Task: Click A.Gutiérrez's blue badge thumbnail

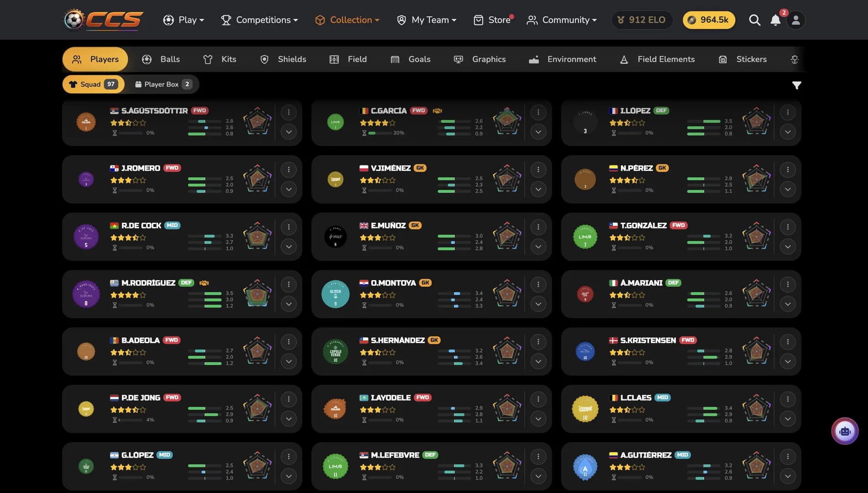Action: (585, 467)
